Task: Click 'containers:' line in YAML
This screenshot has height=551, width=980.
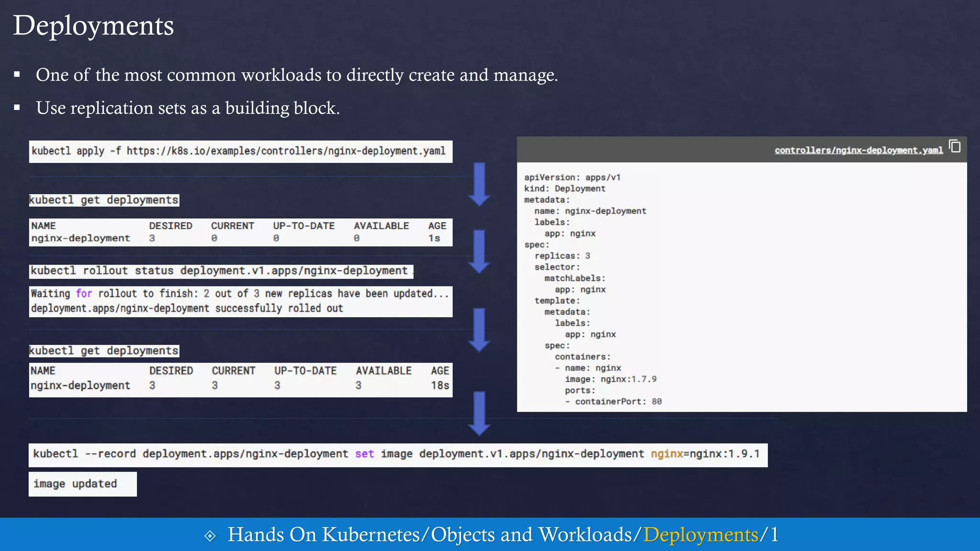Action: 583,357
